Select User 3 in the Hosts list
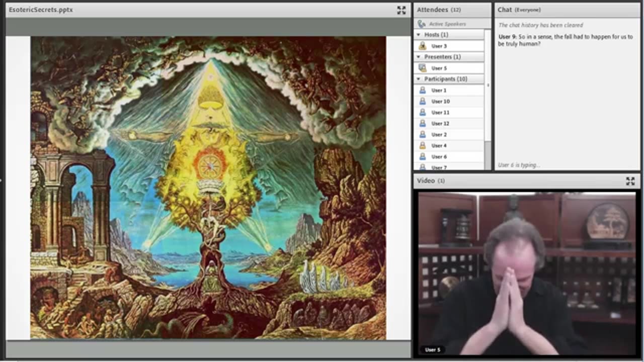The height and width of the screenshot is (362, 644). click(x=449, y=46)
